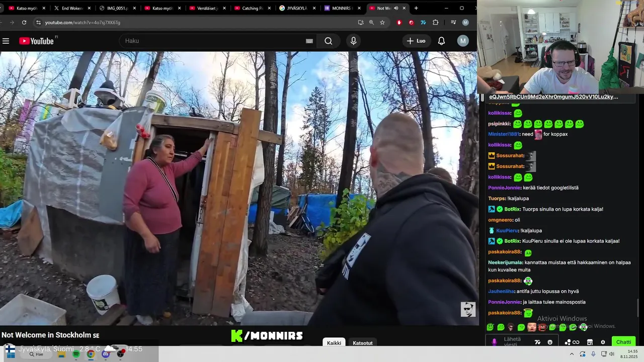Click the infinity icon below chat
Screen dimensions: 644x362
coord(576,342)
